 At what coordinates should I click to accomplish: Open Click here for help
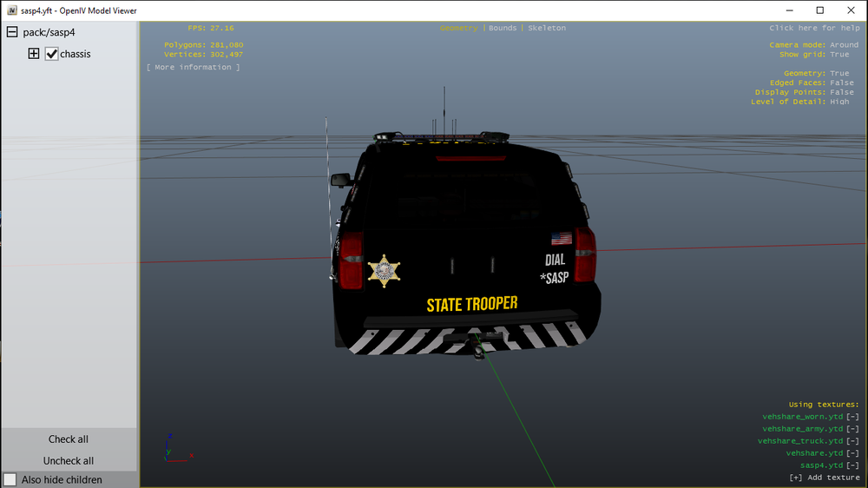coord(814,28)
